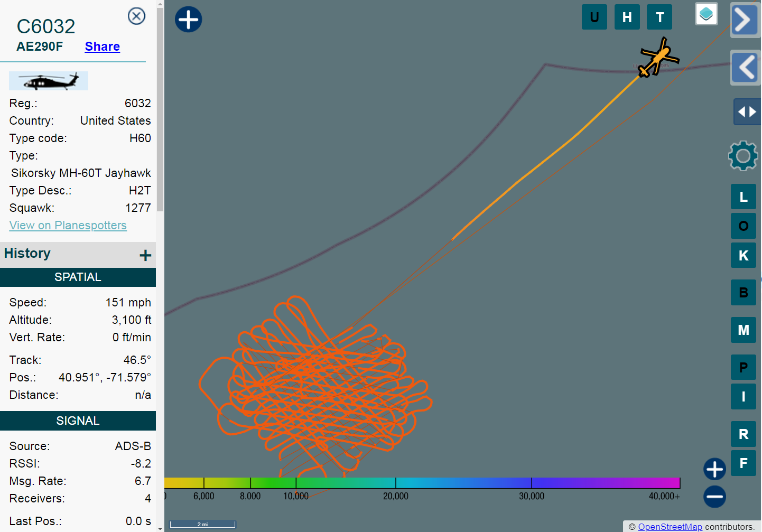Viewport: 762px width, 532px height.
Task: Toggle the M map button
Action: click(744, 330)
